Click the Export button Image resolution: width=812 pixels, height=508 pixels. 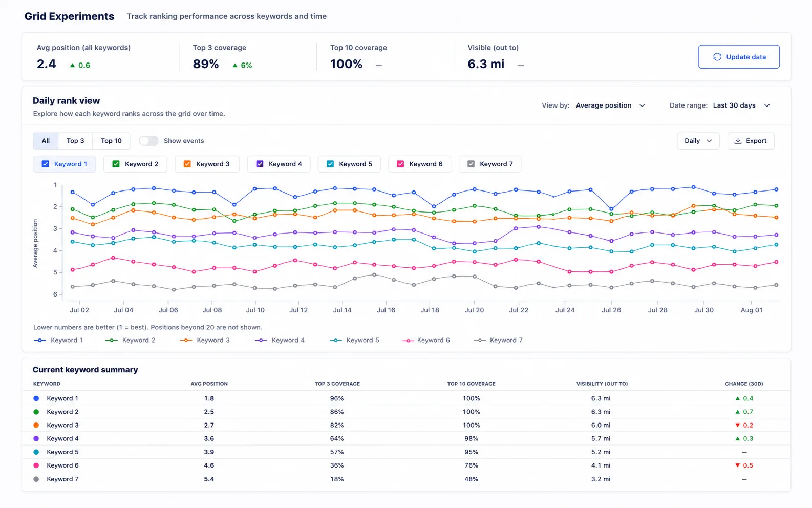tap(751, 141)
